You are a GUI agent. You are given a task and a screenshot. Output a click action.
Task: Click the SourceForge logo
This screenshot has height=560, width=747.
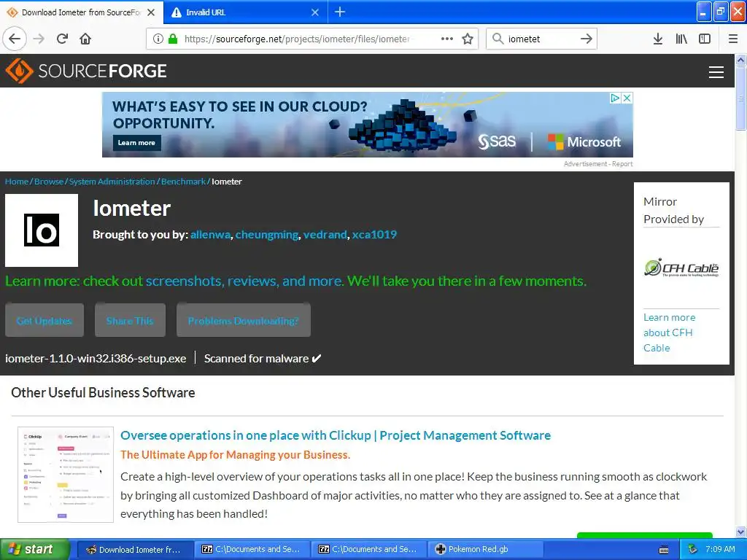point(86,71)
